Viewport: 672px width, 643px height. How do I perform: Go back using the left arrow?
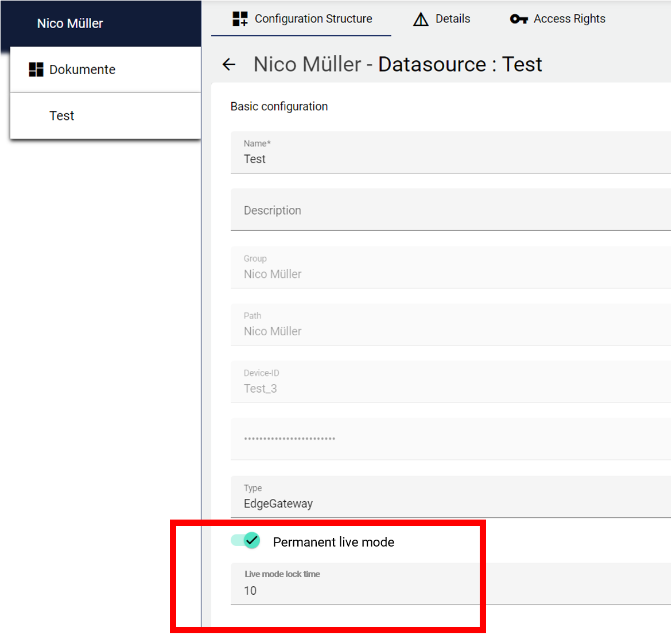pyautogui.click(x=229, y=65)
